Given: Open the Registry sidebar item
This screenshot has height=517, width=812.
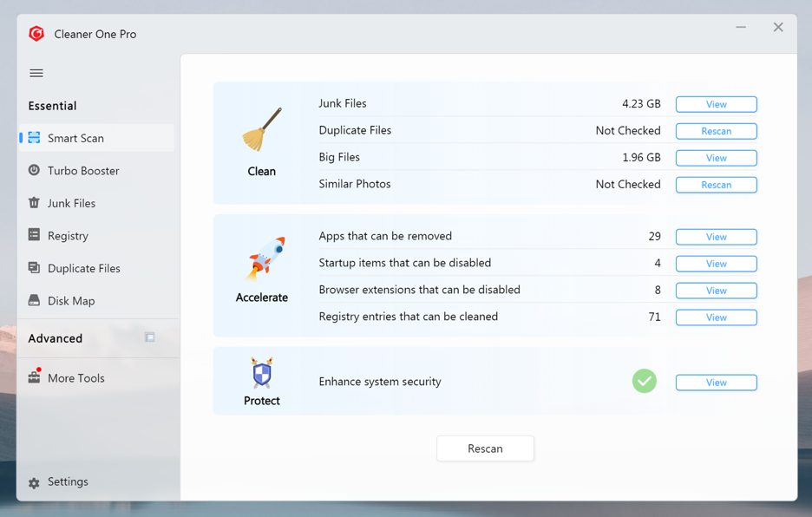Looking at the screenshot, I should point(68,236).
